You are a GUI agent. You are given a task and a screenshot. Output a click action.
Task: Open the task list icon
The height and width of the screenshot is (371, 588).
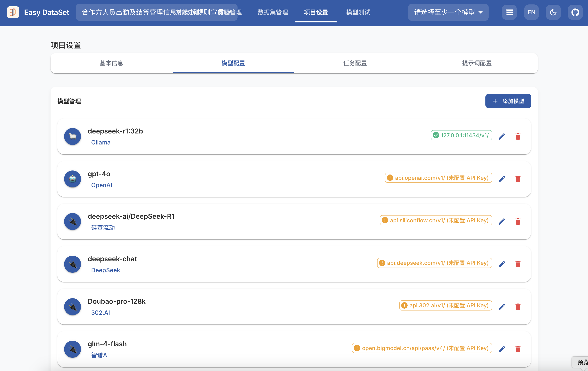pyautogui.click(x=509, y=12)
